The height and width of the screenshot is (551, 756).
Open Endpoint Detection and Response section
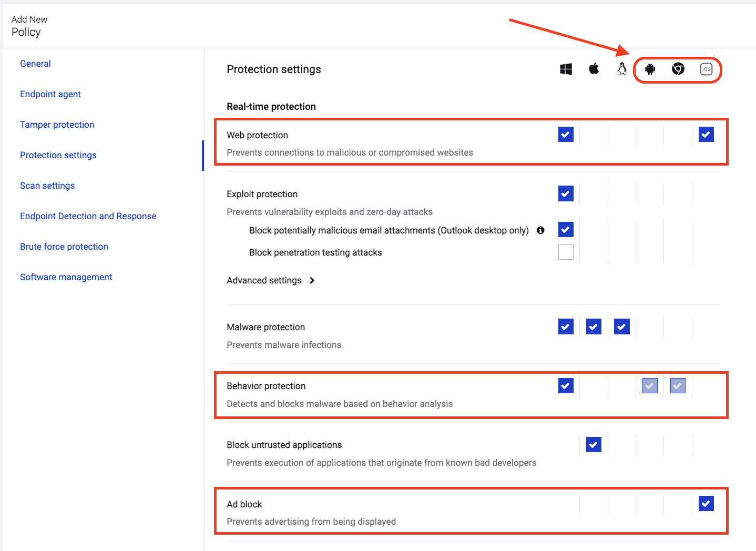[x=88, y=216]
